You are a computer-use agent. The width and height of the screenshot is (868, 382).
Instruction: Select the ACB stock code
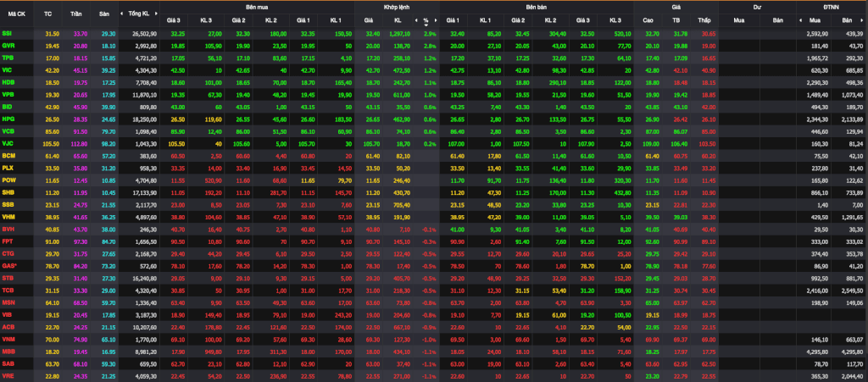click(8, 326)
